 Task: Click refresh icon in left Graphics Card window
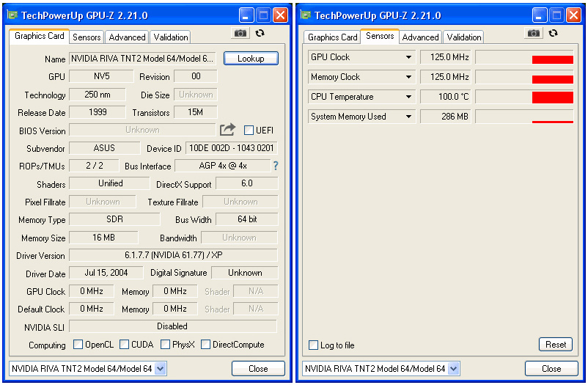(260, 34)
